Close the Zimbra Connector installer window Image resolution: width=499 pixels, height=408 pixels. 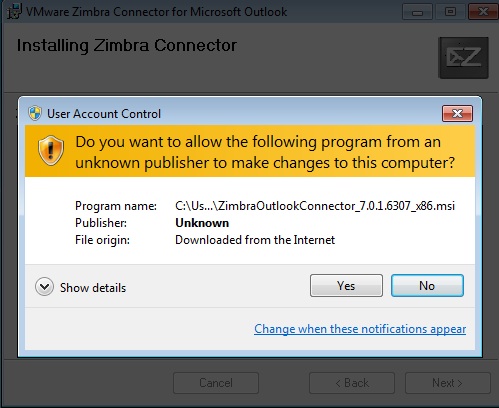point(483,12)
